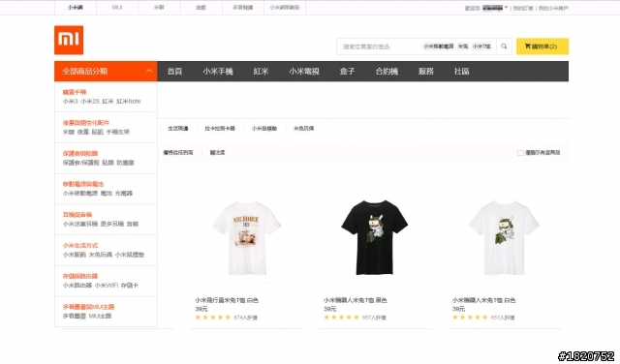Screen dimensions: 620x364
Task: Select 充電器 in the sidebar
Action: (x=124, y=194)
